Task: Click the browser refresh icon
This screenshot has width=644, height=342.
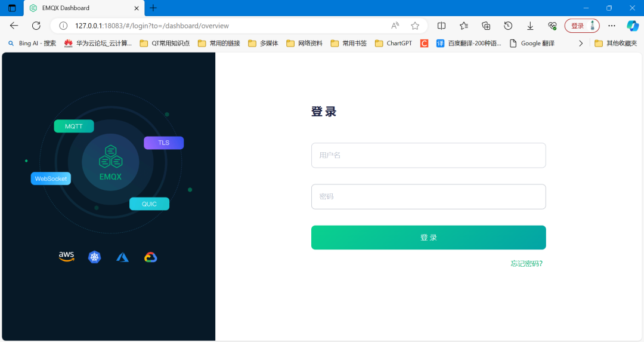Action: (x=36, y=26)
